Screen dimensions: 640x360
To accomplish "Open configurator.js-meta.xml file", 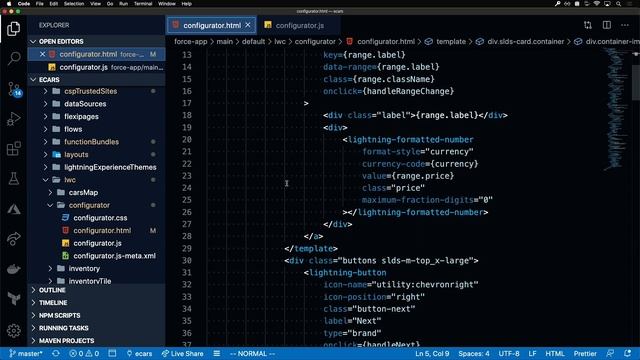I will (114, 256).
